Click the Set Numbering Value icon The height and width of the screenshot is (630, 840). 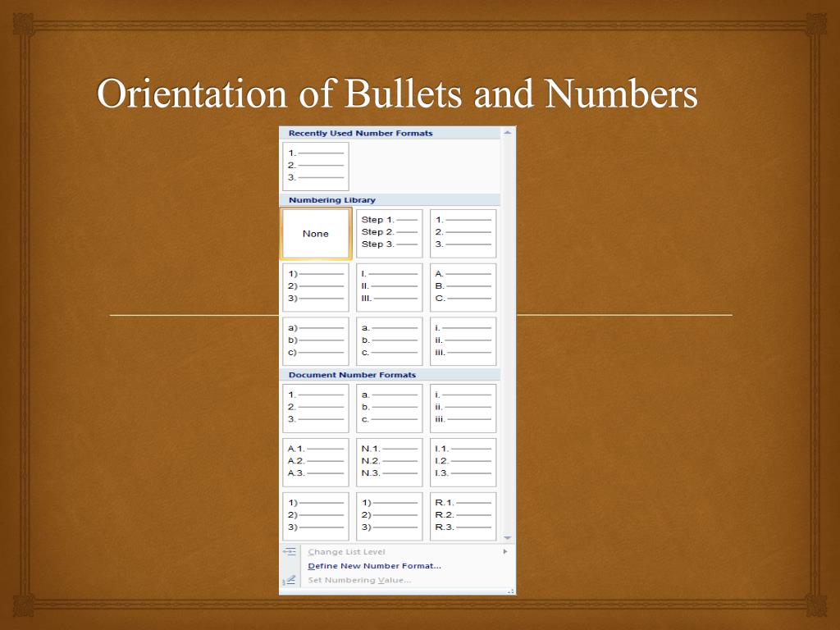pyautogui.click(x=290, y=580)
